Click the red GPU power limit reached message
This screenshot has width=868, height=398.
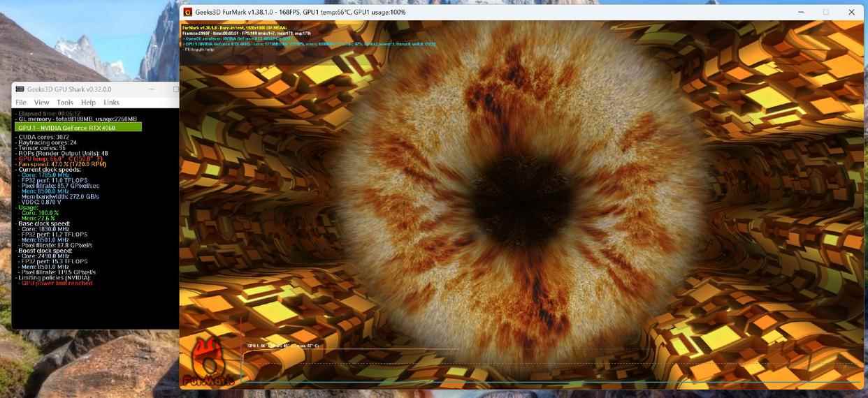[57, 283]
